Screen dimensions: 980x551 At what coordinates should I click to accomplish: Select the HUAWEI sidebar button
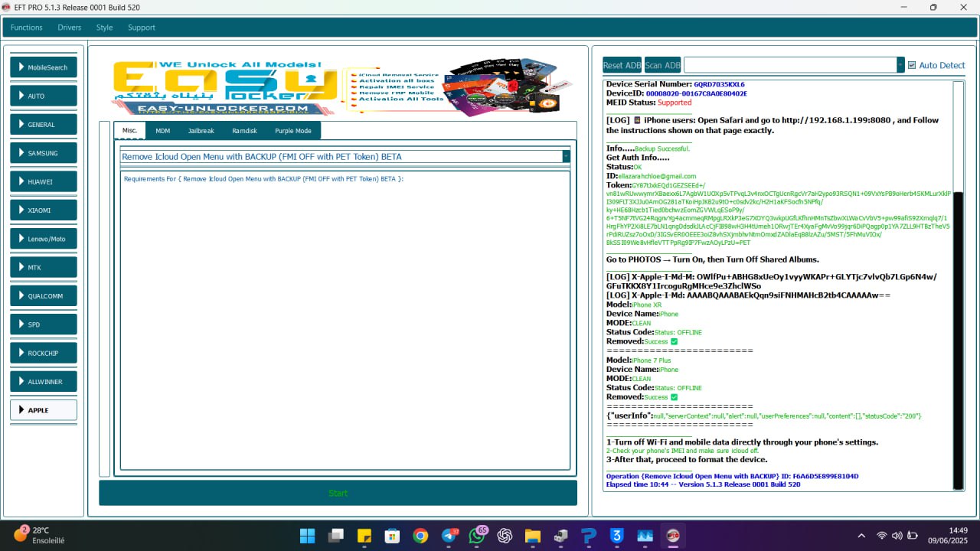[x=44, y=181]
